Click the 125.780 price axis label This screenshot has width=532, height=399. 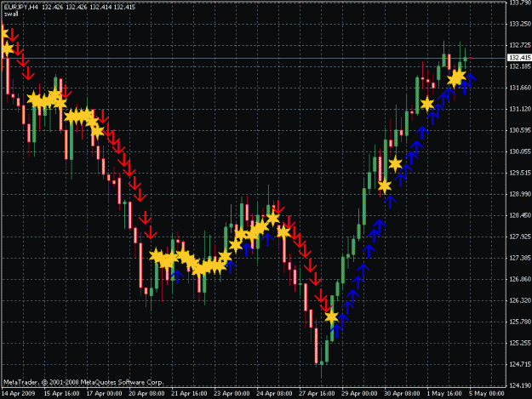pos(520,322)
